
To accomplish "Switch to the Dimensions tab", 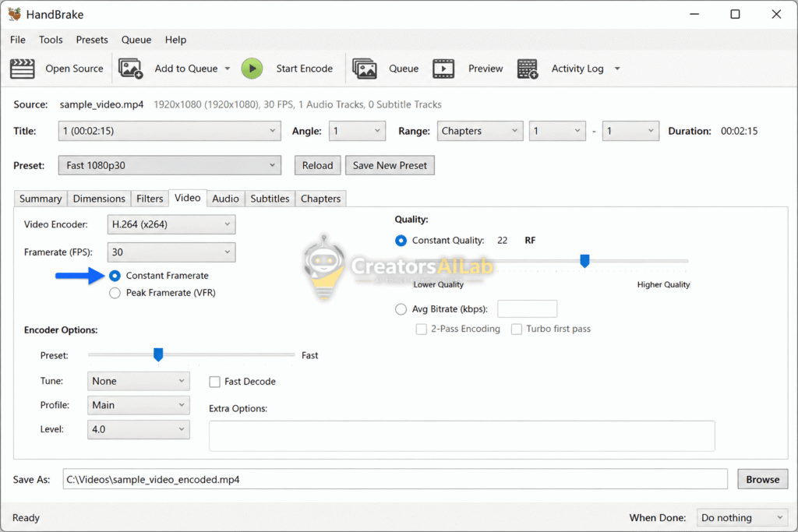I will tap(99, 199).
